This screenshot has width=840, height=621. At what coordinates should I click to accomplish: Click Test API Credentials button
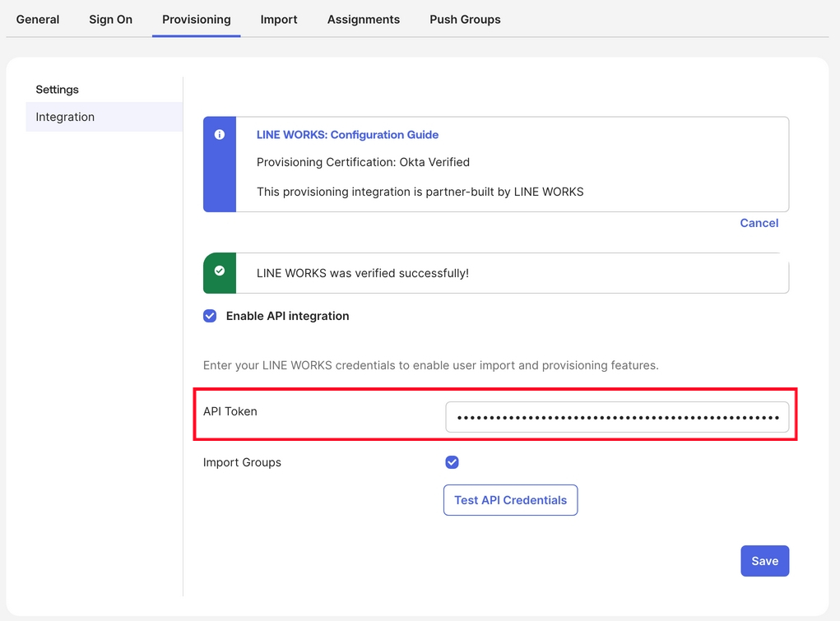pyautogui.click(x=511, y=500)
